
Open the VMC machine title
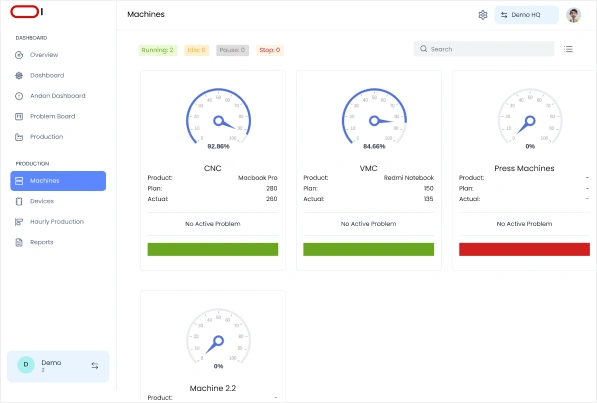(368, 168)
